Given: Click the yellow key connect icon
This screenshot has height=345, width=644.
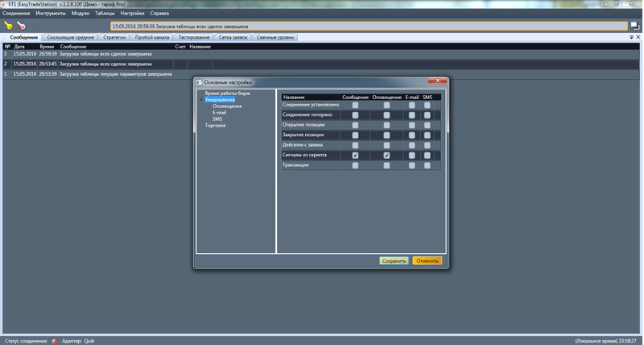Looking at the screenshot, I should click(x=9, y=26).
